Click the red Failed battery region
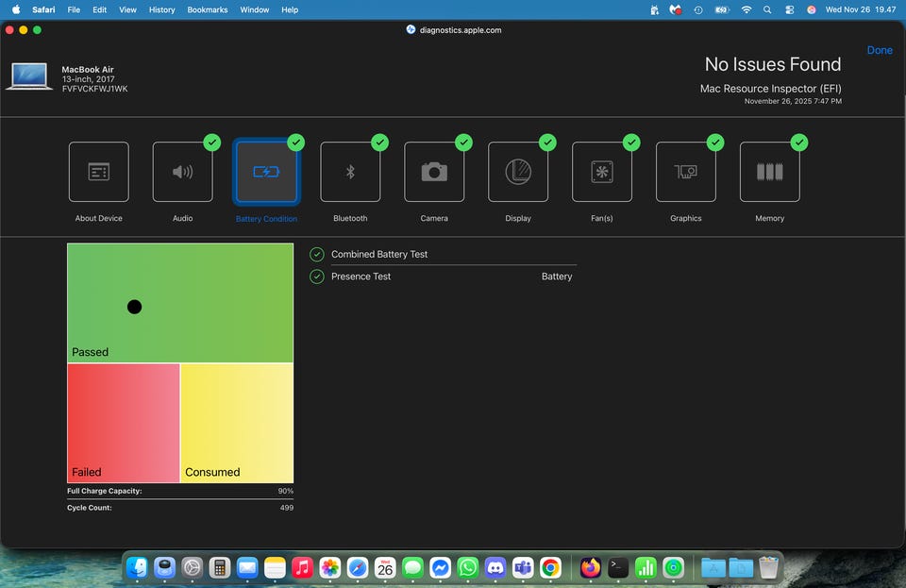 [123, 422]
